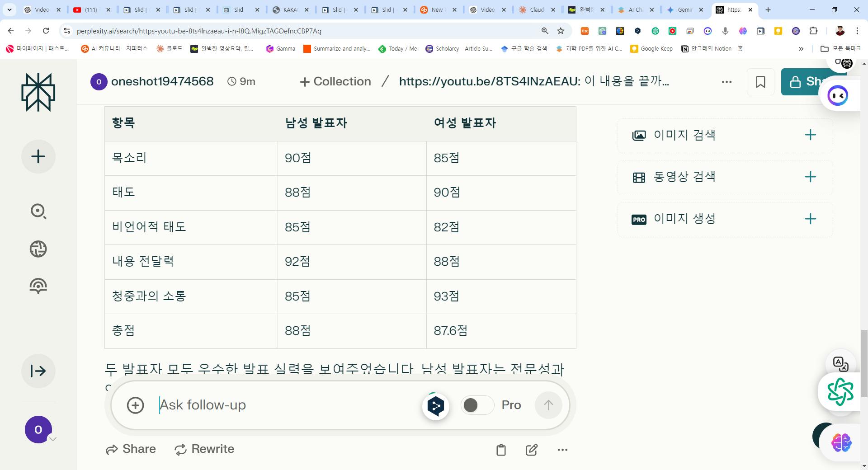Open the Chrome three-dot menu
Screen dimensions: 868x470
click(857, 31)
